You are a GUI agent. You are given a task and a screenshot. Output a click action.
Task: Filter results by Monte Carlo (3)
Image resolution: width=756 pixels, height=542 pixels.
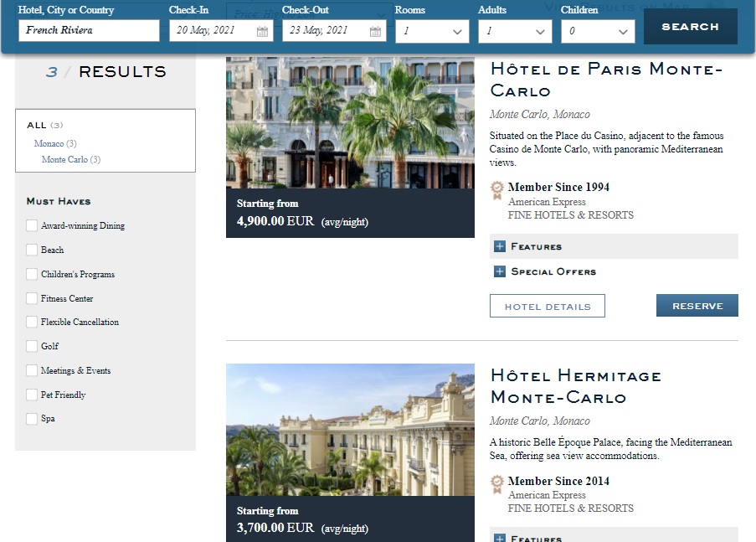click(70, 160)
